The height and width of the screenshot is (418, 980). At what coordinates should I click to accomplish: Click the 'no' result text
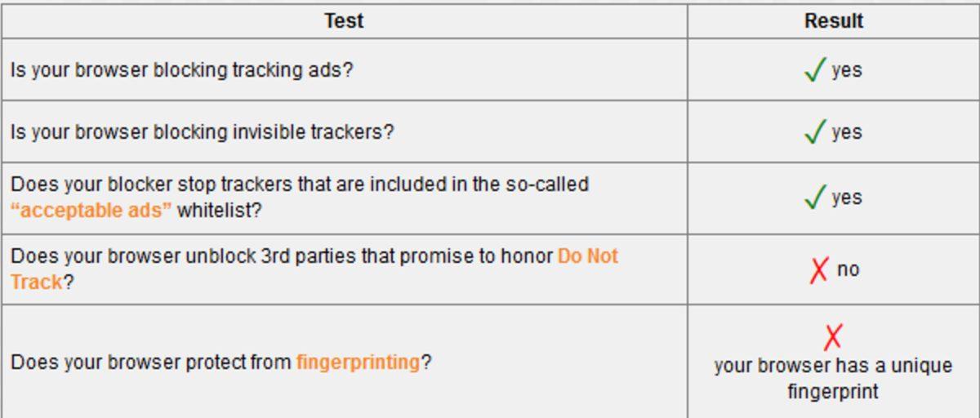[x=848, y=269]
